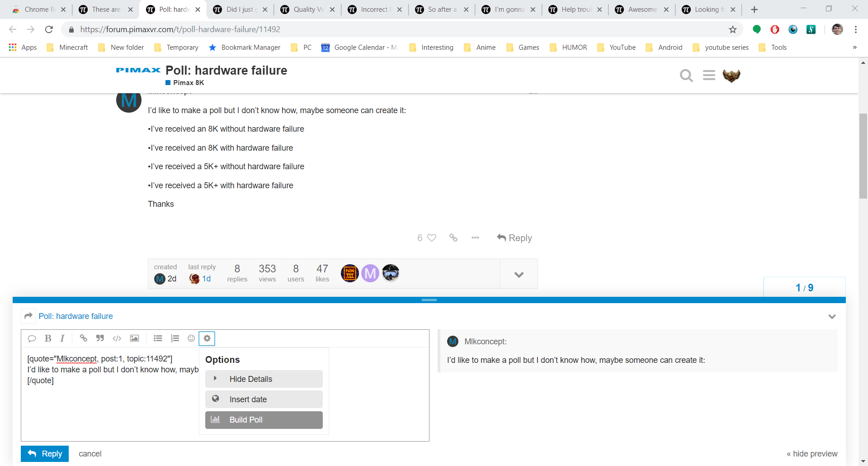Image resolution: width=868 pixels, height=466 pixels.
Task: Toggle italic formatting in the composer
Action: click(x=62, y=338)
